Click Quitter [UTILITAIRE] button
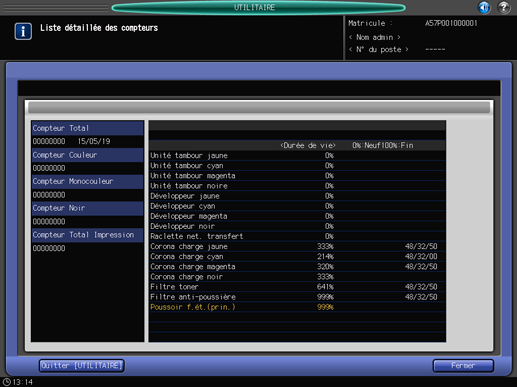The width and height of the screenshot is (517, 387). tap(82, 366)
